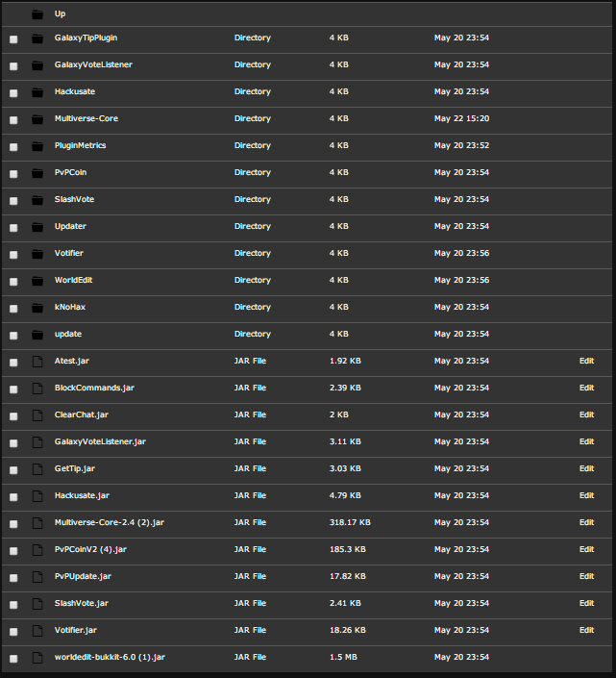Screen dimensions: 616x678
Task: Tick the checkbox for Hackusate directory
Action: [13, 93]
